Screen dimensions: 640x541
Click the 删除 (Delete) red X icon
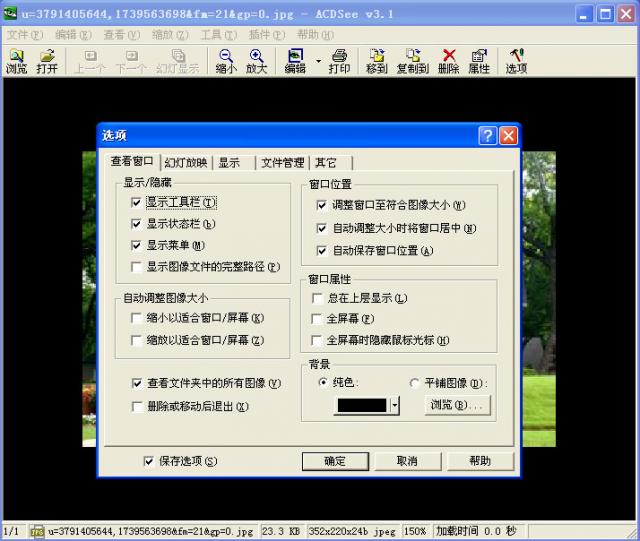click(x=448, y=61)
